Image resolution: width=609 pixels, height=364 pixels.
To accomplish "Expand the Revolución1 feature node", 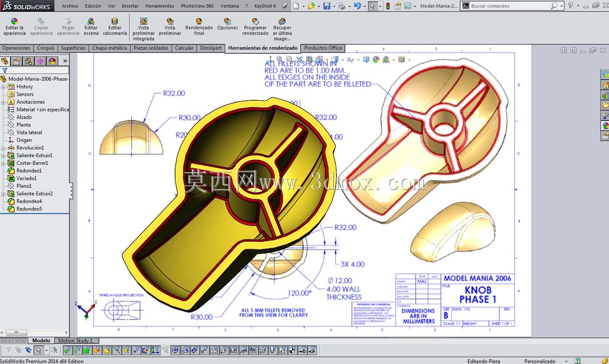I will coord(3,148).
